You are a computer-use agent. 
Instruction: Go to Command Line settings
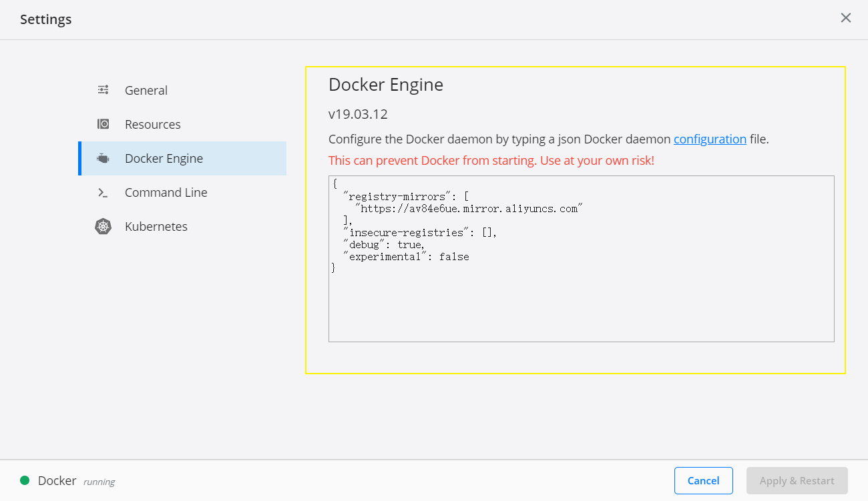pos(166,193)
